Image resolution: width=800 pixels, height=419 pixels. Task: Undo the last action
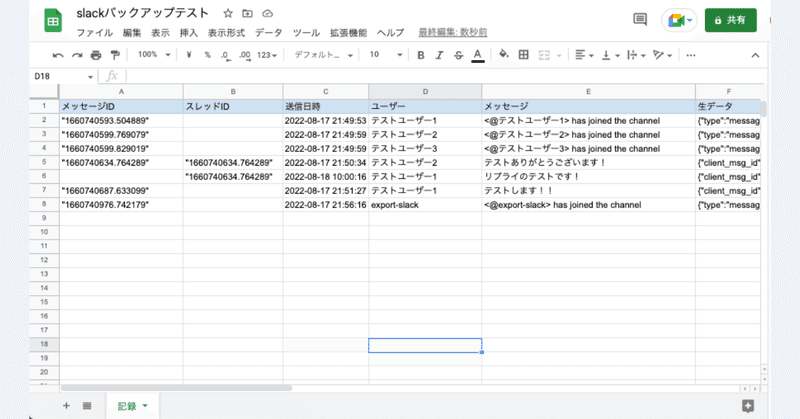[58, 55]
